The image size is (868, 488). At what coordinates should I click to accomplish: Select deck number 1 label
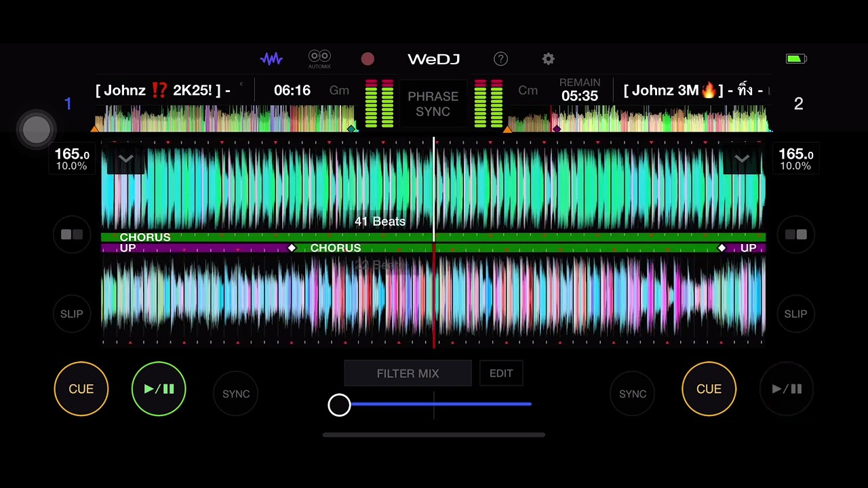pyautogui.click(x=68, y=104)
